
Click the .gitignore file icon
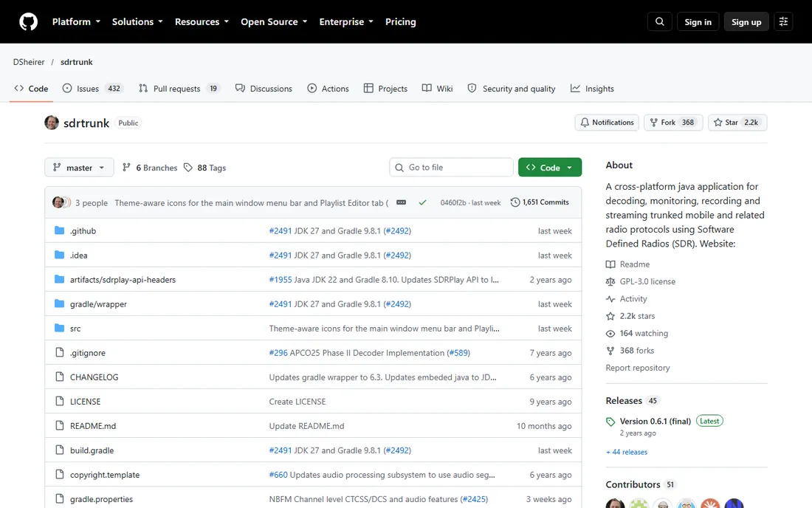coord(60,353)
